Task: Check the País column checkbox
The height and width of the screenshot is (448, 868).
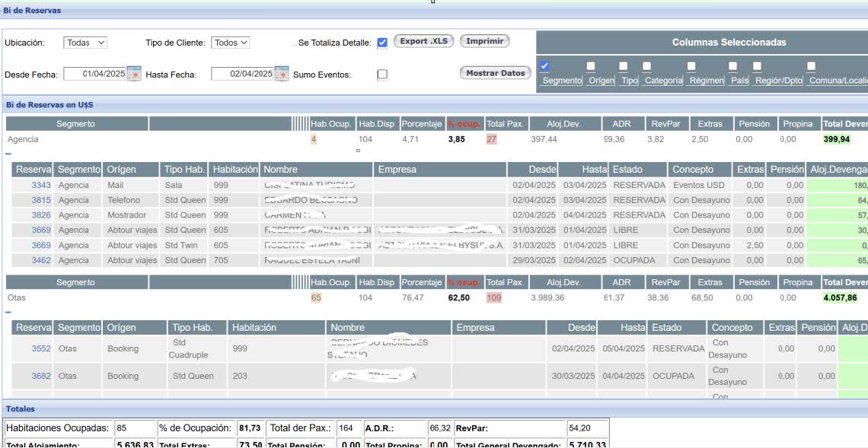Action: coord(732,66)
